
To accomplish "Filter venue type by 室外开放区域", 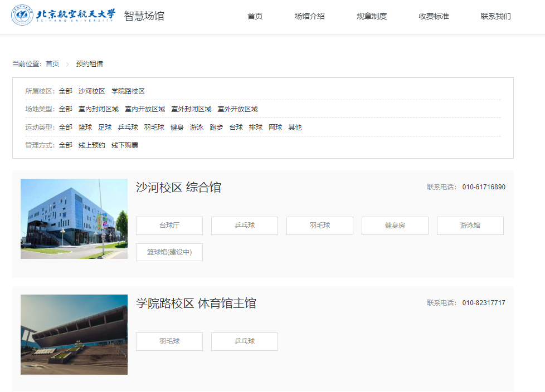I will (x=237, y=109).
